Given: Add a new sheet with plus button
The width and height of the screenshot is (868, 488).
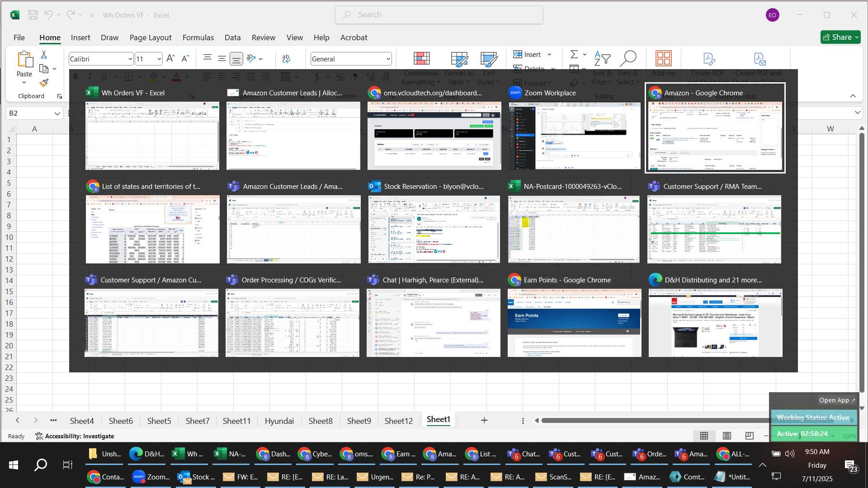Looking at the screenshot, I should (484, 420).
